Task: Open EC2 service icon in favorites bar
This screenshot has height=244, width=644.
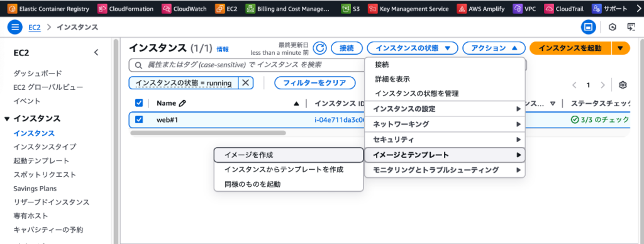Action: click(220, 8)
